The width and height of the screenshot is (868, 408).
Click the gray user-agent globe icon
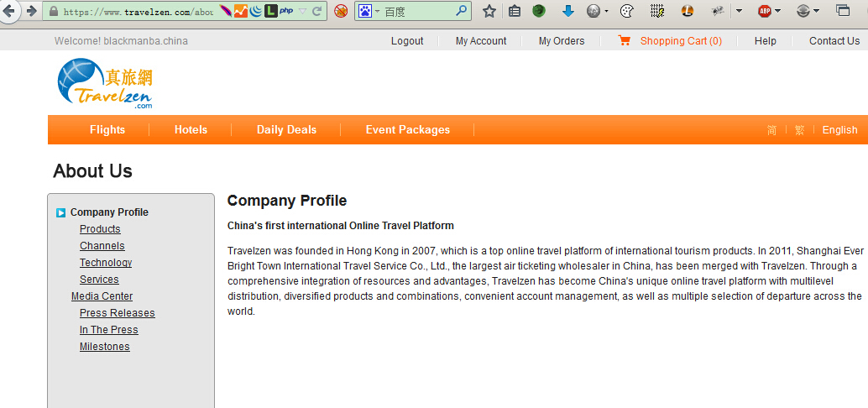(803, 11)
